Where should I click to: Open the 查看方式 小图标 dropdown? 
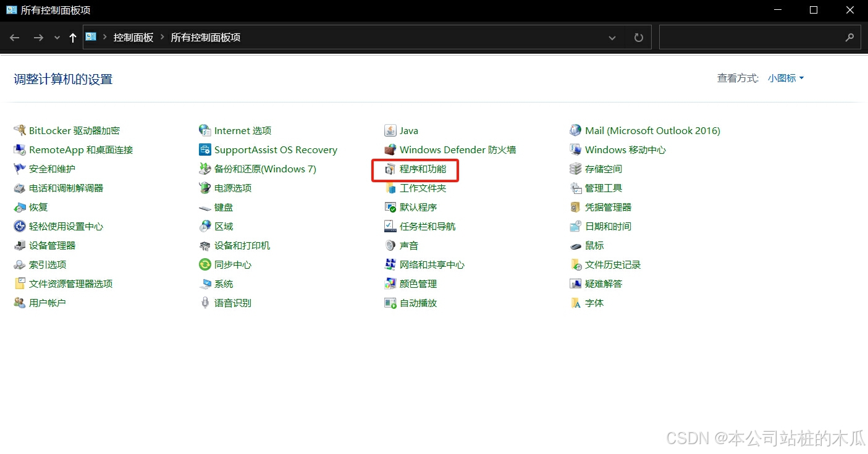pyautogui.click(x=786, y=78)
